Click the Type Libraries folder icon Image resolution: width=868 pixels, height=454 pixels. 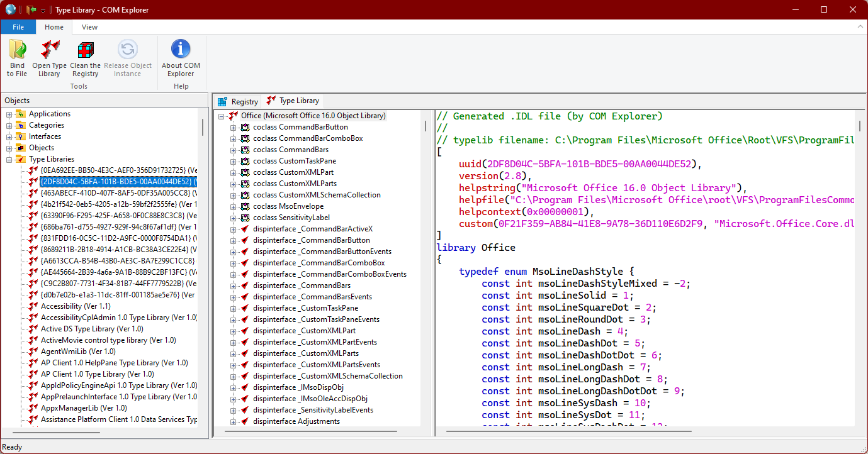click(x=21, y=159)
